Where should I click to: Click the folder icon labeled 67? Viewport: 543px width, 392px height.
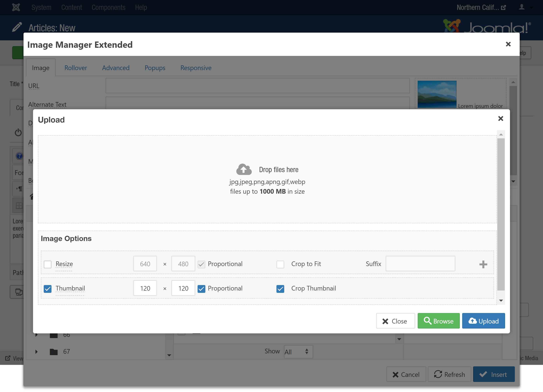54,352
